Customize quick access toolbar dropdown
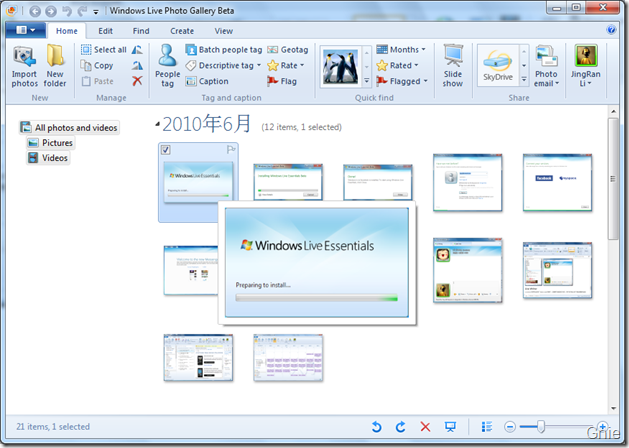Screen dimensions: 629x448 pyautogui.click(x=96, y=12)
